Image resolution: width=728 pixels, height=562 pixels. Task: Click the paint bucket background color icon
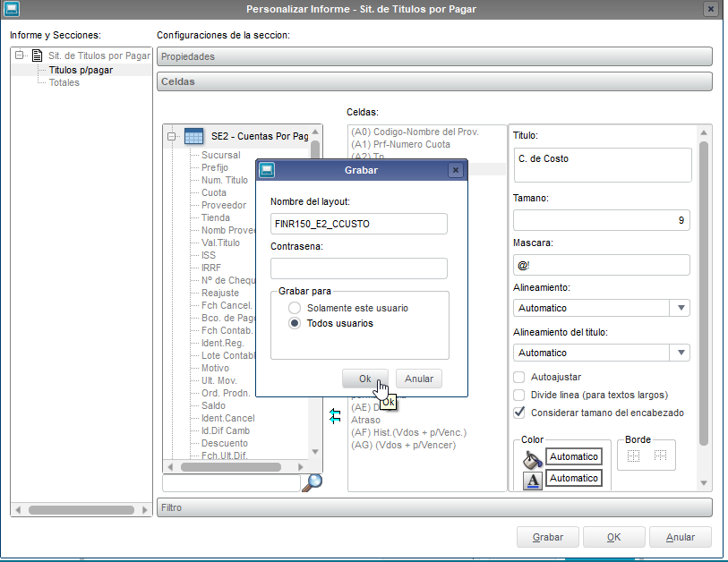click(x=533, y=459)
